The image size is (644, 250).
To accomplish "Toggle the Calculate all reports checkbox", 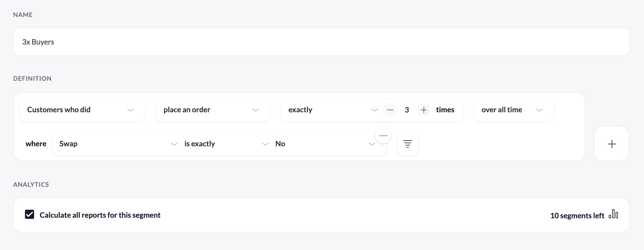I will 29,215.
